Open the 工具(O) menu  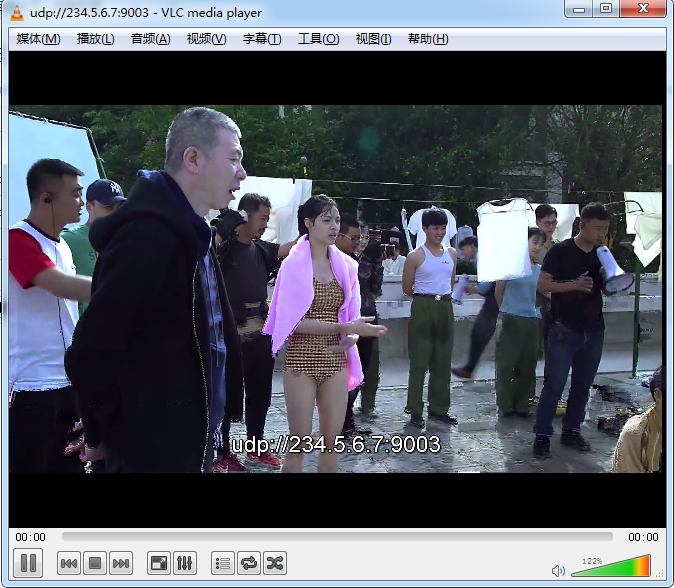click(x=319, y=39)
